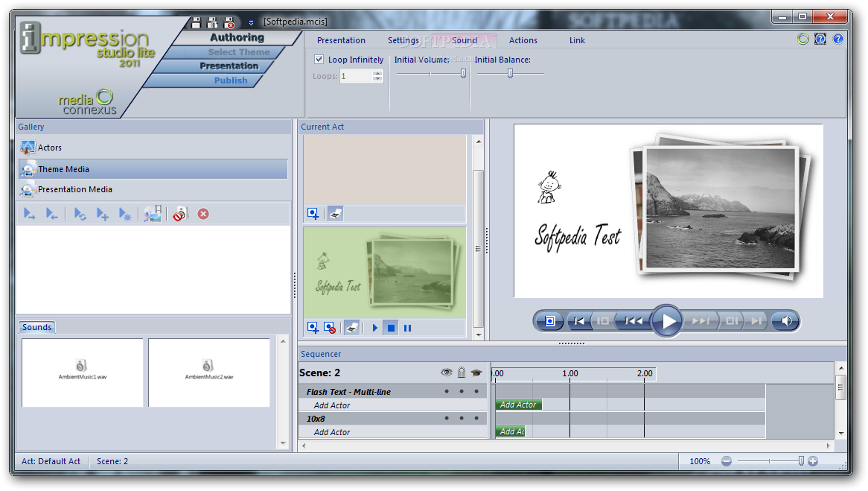Viewport: 868px width, 491px height.
Task: Select the AmbientMusic2.wav sound thumbnail
Action: tap(208, 373)
